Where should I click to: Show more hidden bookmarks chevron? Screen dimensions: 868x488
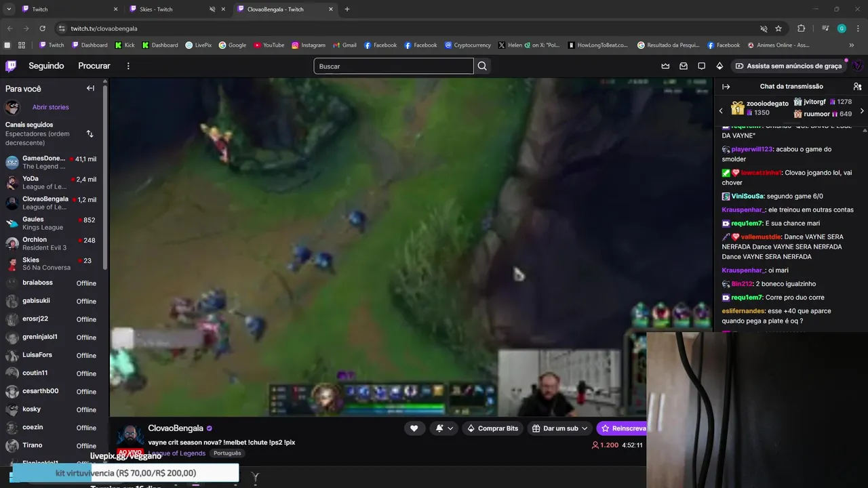pyautogui.click(x=852, y=45)
